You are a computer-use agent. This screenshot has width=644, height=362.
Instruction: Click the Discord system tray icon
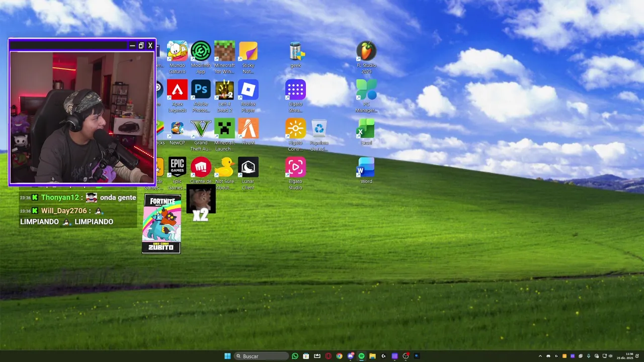click(548, 356)
